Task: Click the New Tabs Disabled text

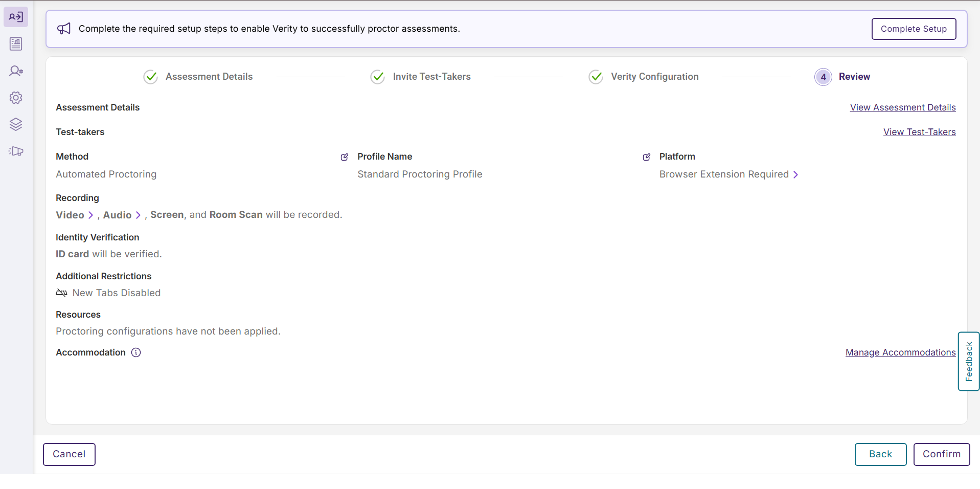Action: point(117,293)
